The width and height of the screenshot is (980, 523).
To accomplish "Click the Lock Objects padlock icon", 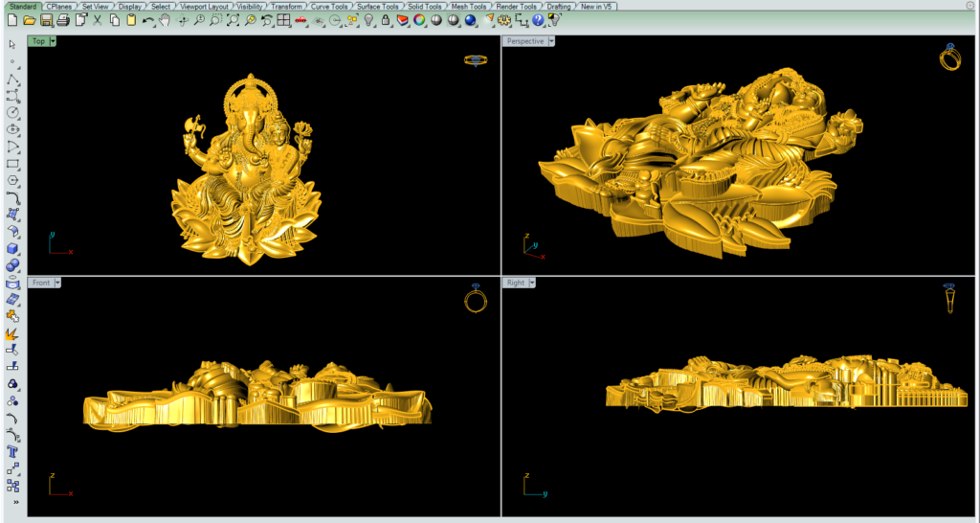I will tap(386, 21).
